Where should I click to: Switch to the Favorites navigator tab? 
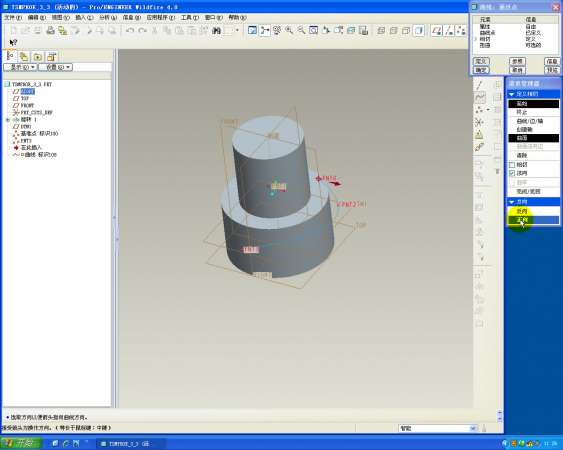coord(38,56)
